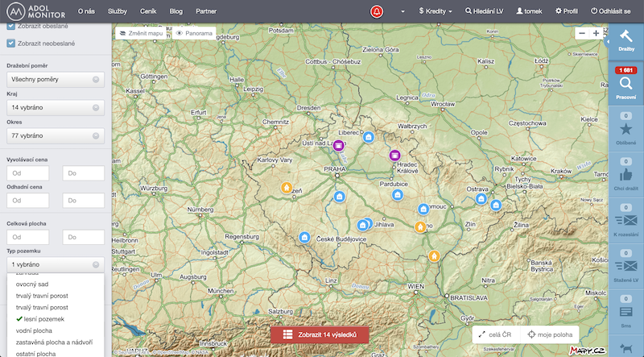This screenshot has height=357, width=644.
Task: Click the blue marker just below Ostrava label
Action: tap(481, 199)
